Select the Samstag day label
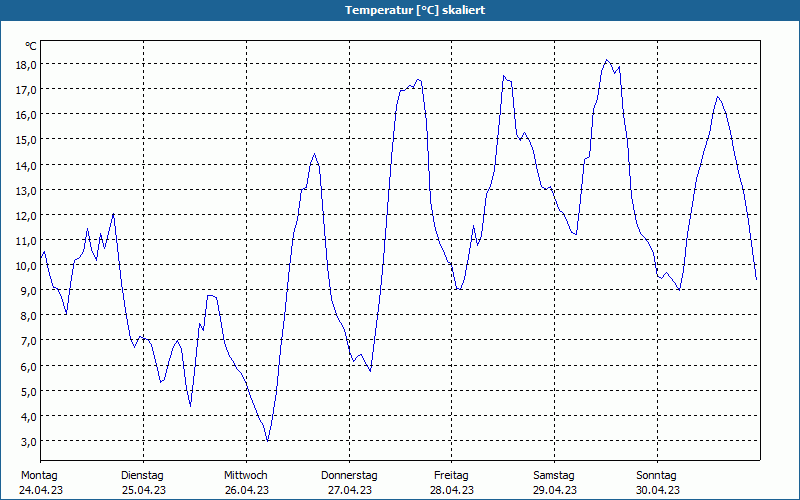Image resolution: width=800 pixels, height=500 pixels. pos(554,476)
